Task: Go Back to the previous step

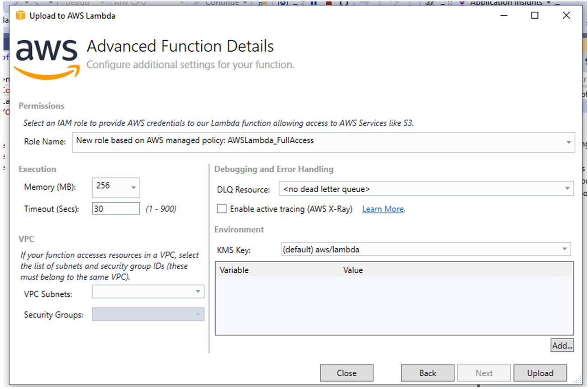Action: click(x=427, y=373)
